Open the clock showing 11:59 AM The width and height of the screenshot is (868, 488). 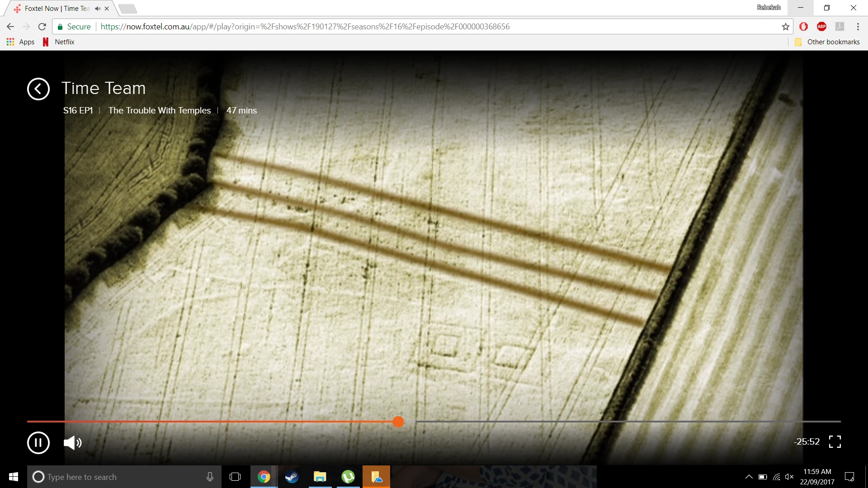pos(817,477)
